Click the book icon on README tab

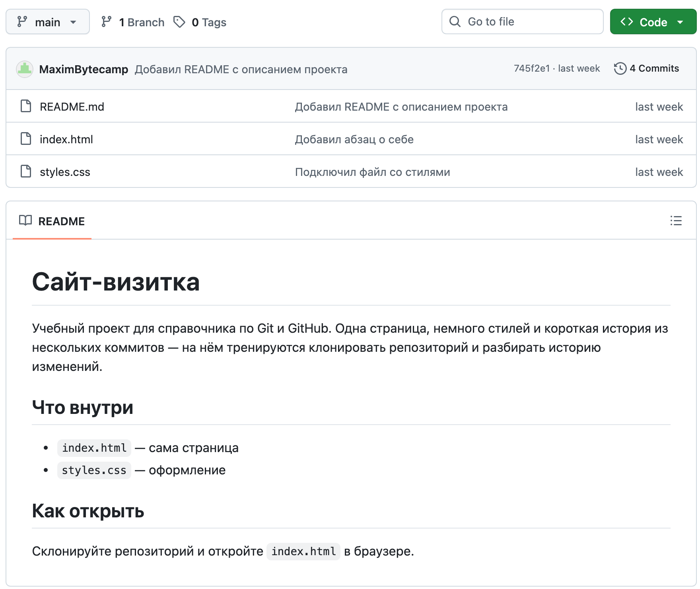click(x=25, y=220)
